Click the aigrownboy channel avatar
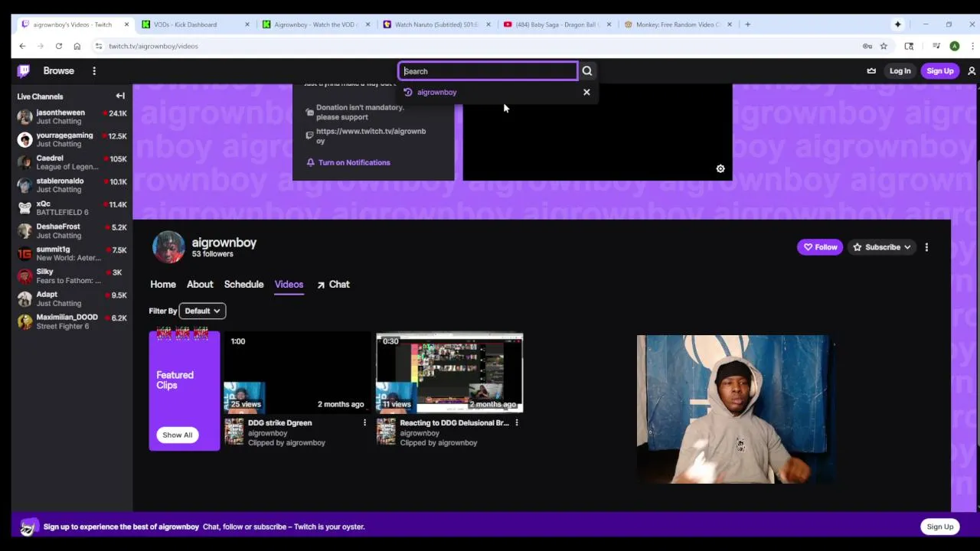The height and width of the screenshot is (551, 980). click(168, 247)
